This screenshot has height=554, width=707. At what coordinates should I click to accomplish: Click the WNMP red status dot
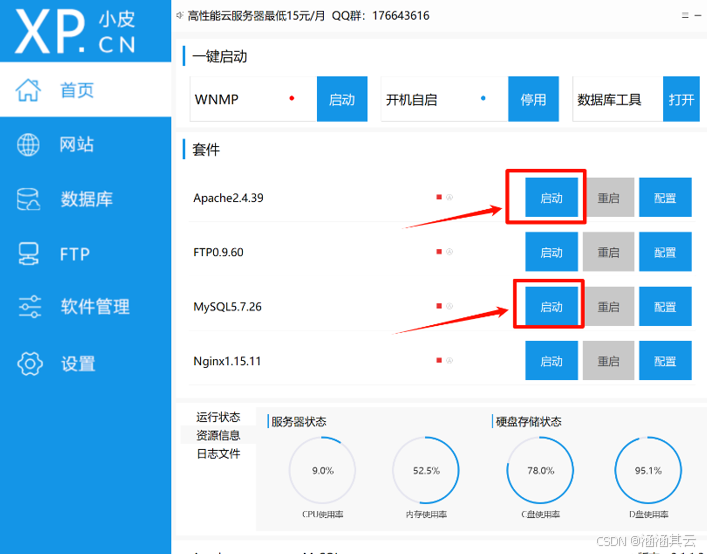tap(292, 98)
